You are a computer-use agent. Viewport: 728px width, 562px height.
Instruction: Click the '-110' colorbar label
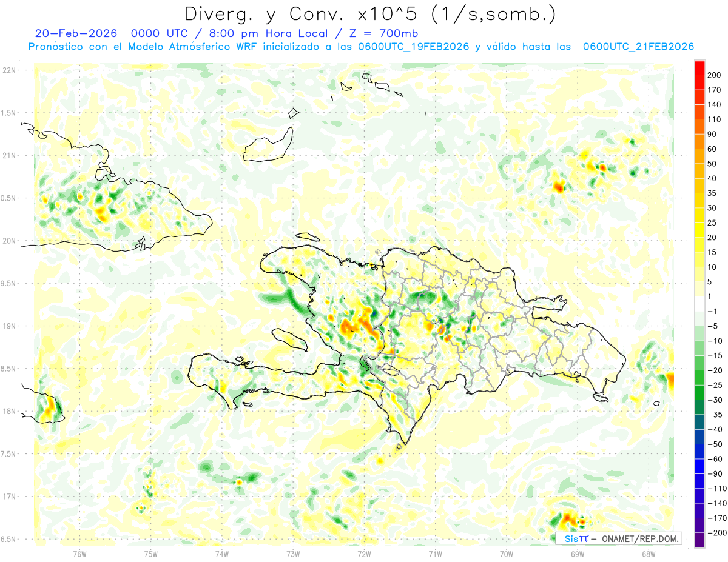718,489
